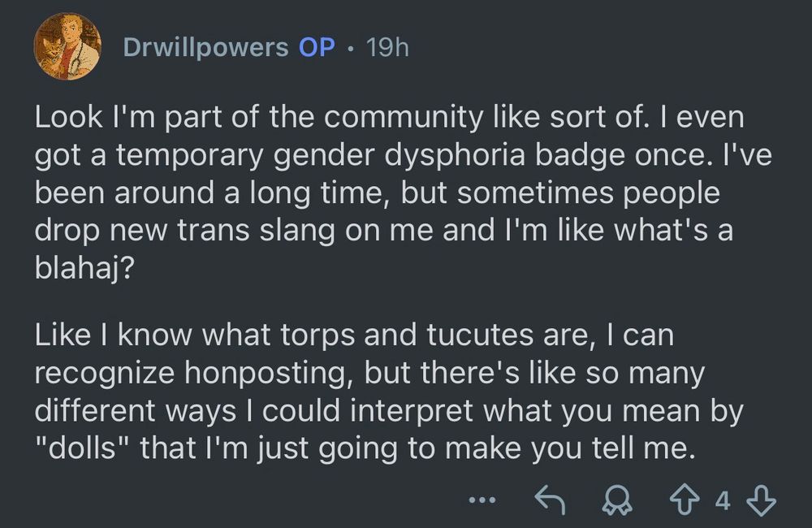Open Drwillpowers' avatar picture
This screenshot has height=528, width=812.
click(67, 46)
